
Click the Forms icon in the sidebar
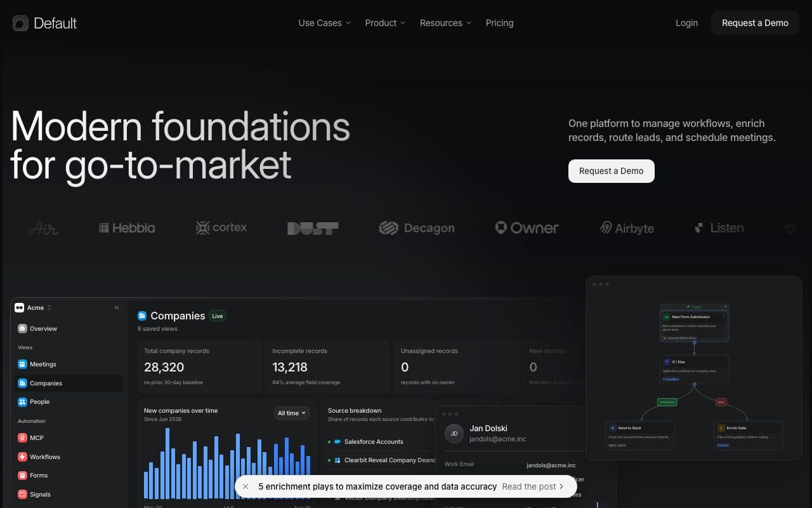click(x=23, y=476)
